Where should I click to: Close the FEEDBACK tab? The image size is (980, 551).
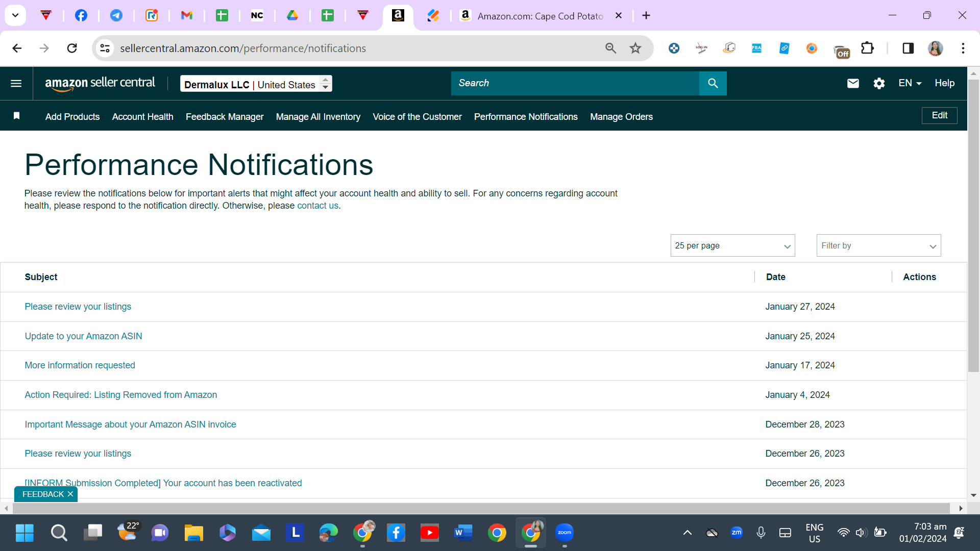coord(70,494)
